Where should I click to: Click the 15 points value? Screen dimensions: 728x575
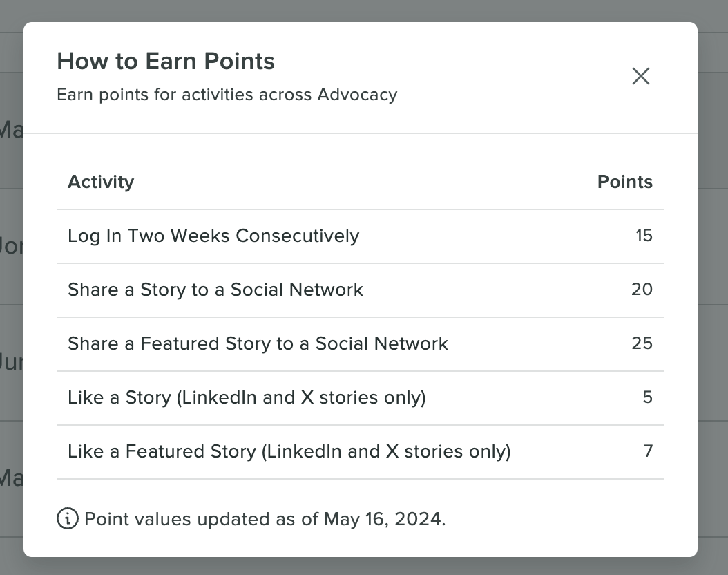(644, 236)
